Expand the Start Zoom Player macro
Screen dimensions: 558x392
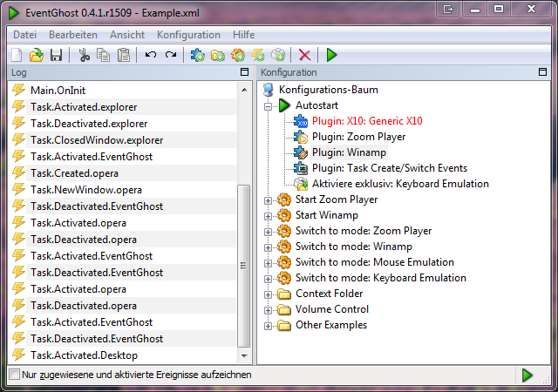[x=269, y=200]
